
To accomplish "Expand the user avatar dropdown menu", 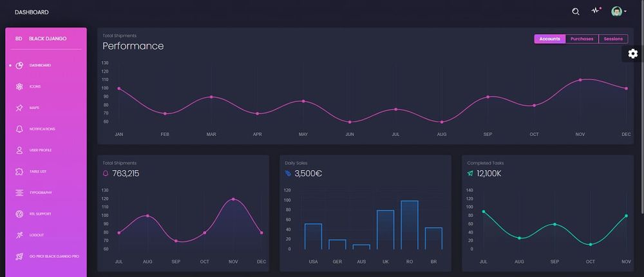I will coord(618,12).
